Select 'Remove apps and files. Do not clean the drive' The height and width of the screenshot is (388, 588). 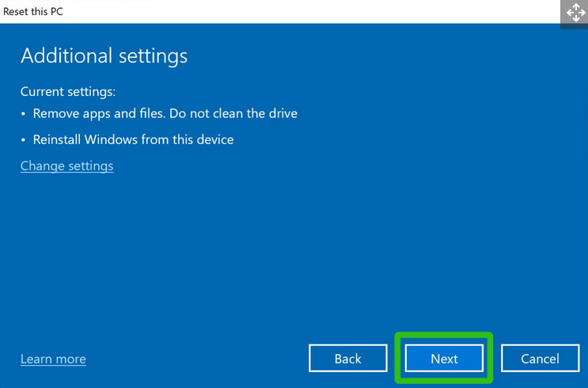(165, 113)
